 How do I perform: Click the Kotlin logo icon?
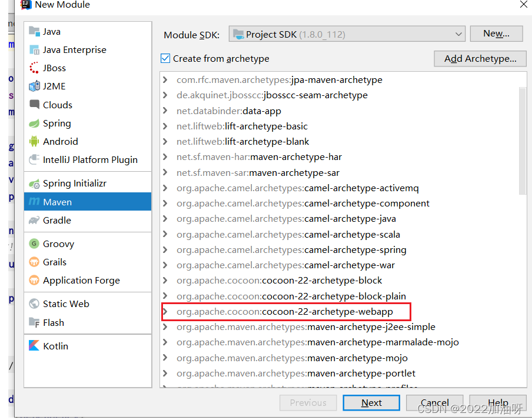(x=34, y=345)
